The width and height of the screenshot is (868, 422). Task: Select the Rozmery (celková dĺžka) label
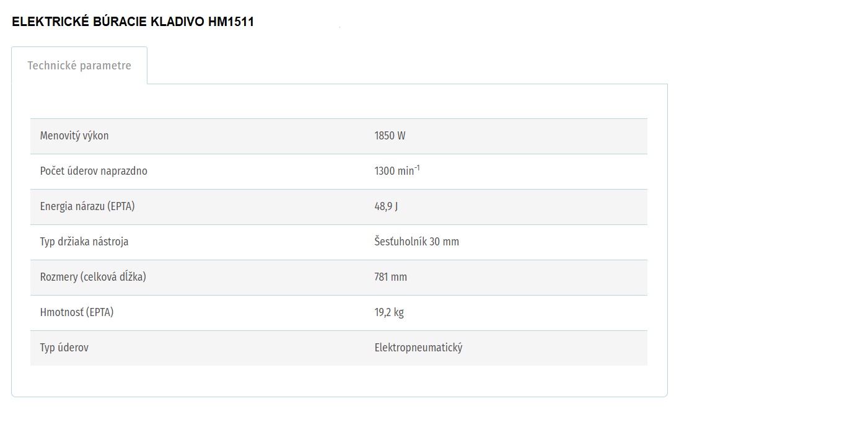93,277
